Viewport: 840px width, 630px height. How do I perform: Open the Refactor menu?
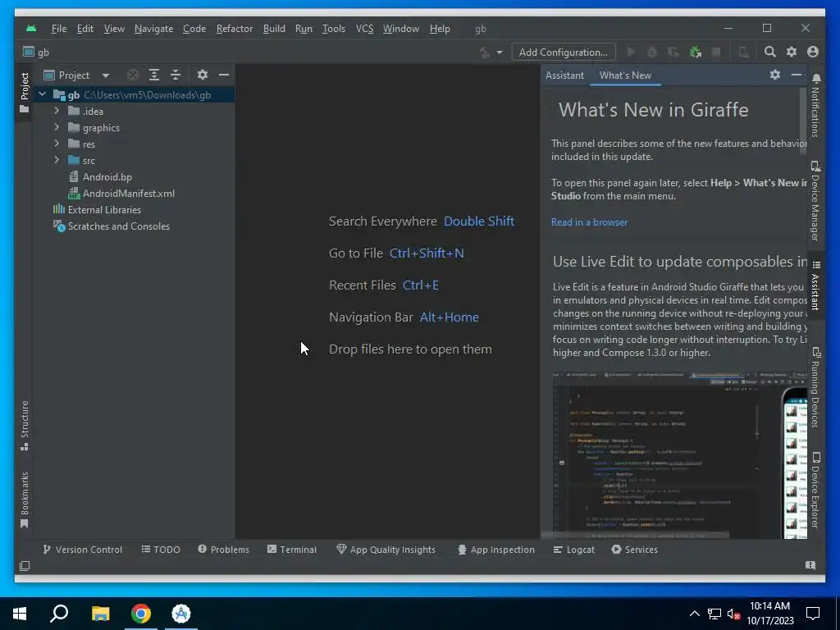(x=234, y=29)
